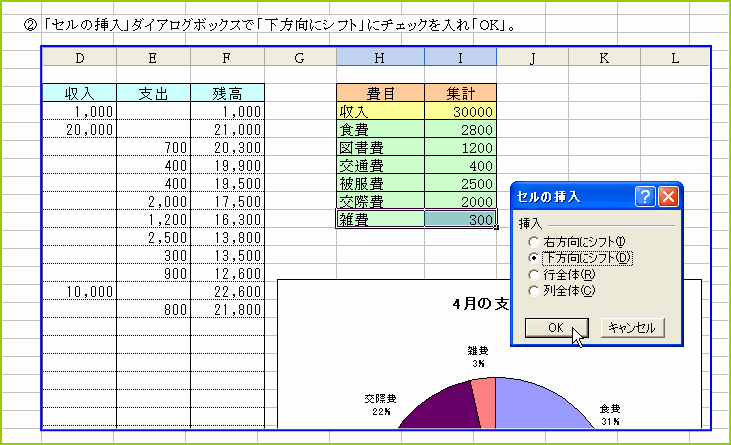
Task: Click the pink 雑費 pie slice
Action: pyautogui.click(x=485, y=404)
